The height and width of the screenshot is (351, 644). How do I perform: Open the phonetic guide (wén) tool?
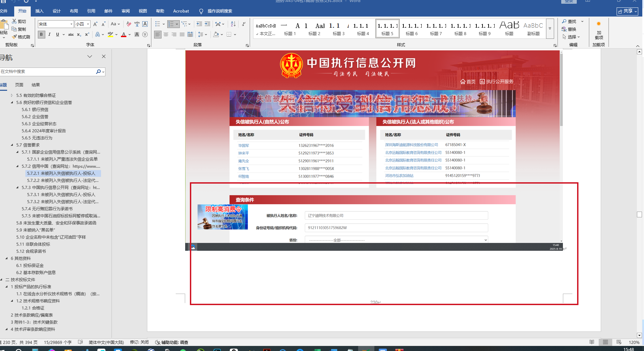pos(137,24)
